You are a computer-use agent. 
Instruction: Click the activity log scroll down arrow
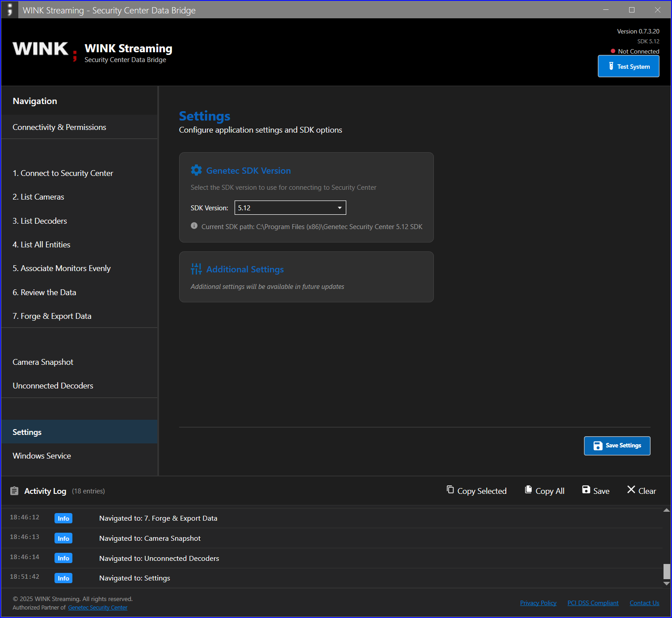(x=667, y=584)
